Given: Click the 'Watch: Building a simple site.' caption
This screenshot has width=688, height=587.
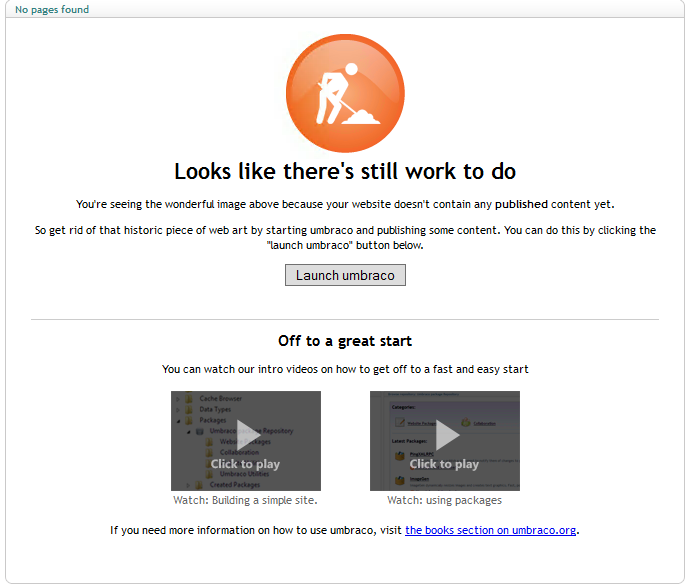Looking at the screenshot, I should click(245, 500).
